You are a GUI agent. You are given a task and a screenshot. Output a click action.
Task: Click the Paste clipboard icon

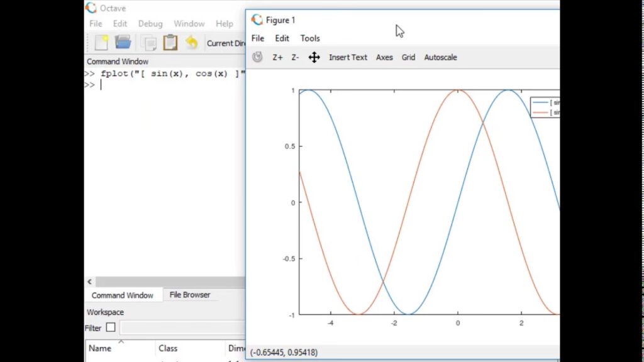[x=170, y=43]
